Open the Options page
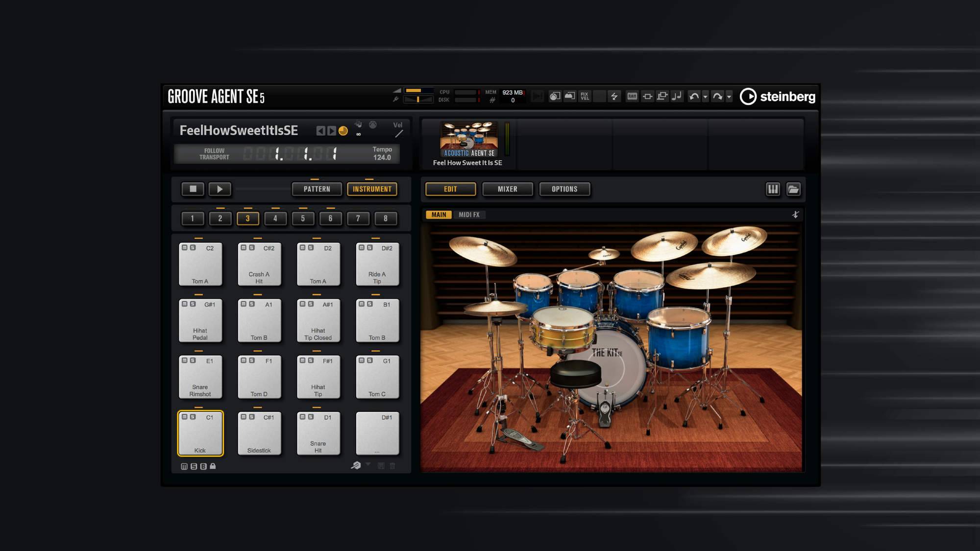 click(564, 189)
